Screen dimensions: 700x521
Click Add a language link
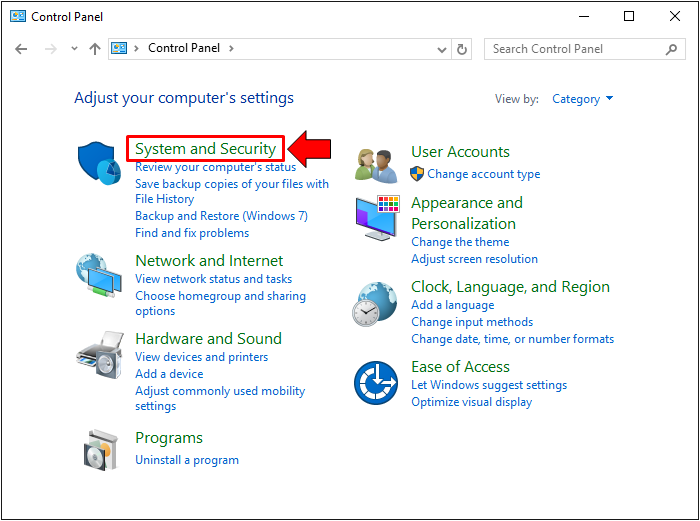[x=453, y=305]
